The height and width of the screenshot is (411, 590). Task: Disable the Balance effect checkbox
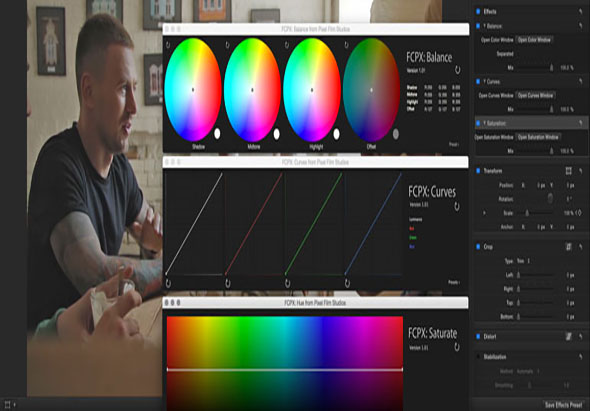(x=478, y=26)
